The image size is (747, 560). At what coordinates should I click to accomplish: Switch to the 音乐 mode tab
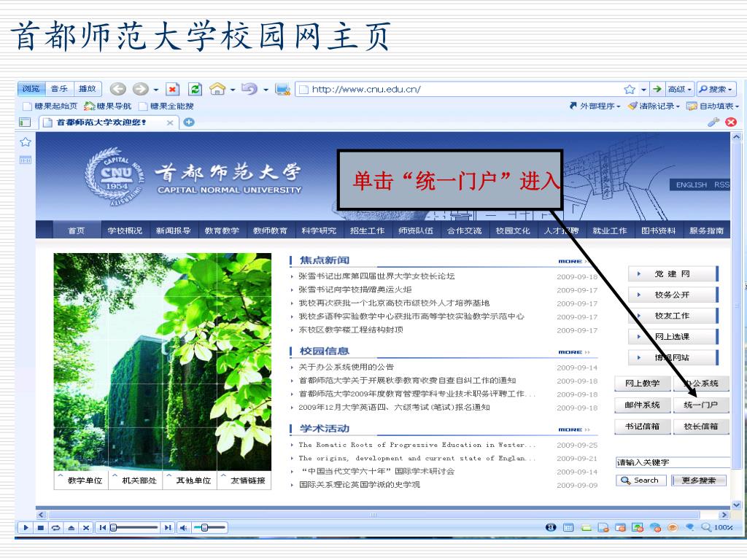point(59,88)
